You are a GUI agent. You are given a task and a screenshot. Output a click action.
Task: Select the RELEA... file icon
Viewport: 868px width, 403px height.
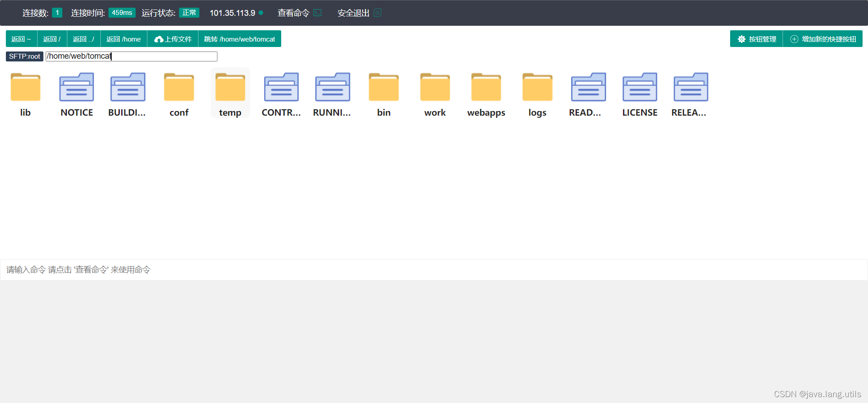(x=691, y=87)
